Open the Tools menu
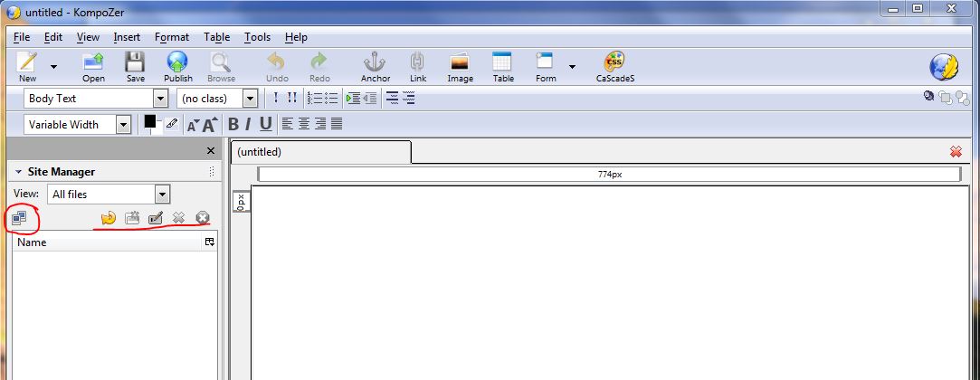980x380 pixels. pos(258,37)
